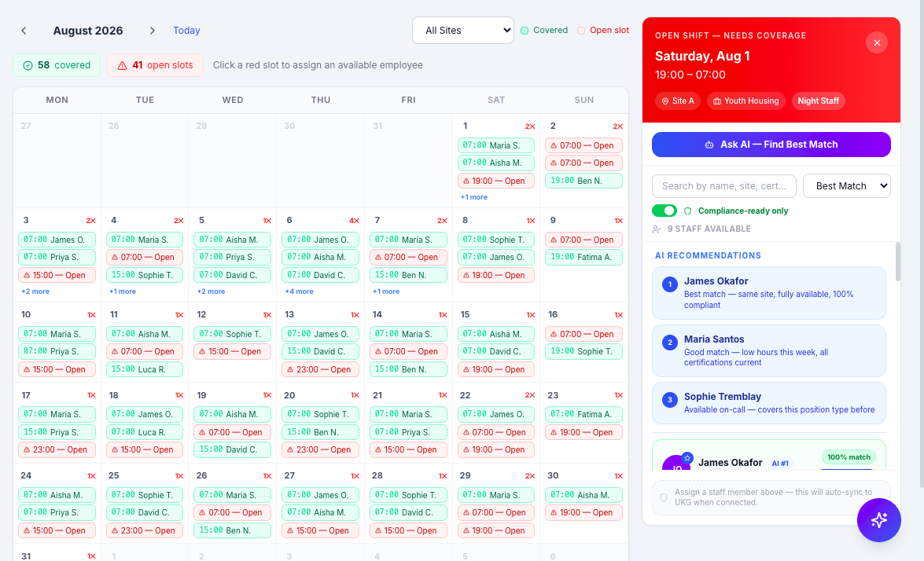Open the 19:00 open slot on August 1
This screenshot has width=924, height=561.
495,181
